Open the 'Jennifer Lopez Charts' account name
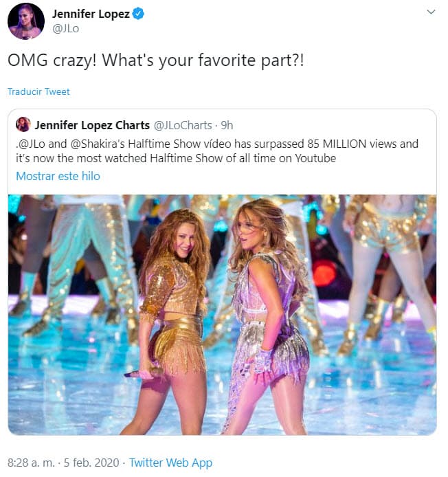The width and height of the screenshot is (448, 477). point(92,125)
